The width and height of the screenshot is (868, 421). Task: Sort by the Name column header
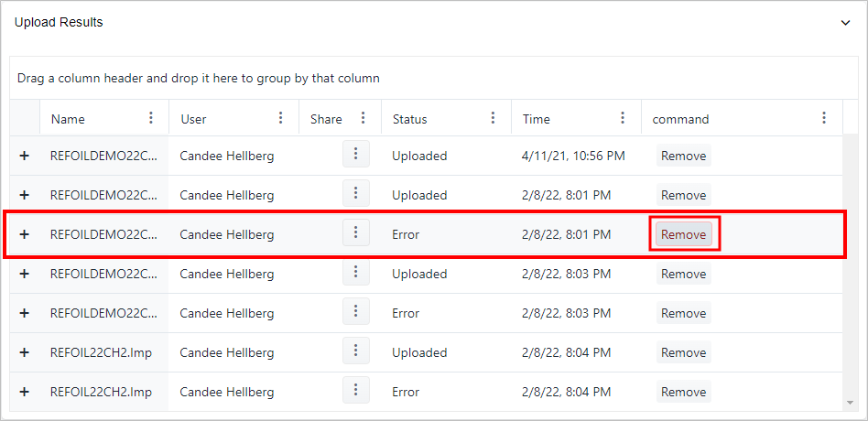[68, 119]
